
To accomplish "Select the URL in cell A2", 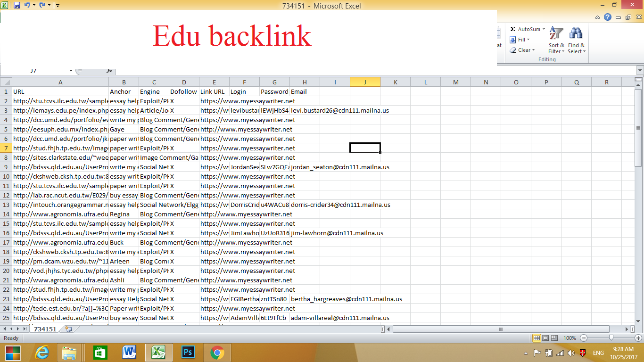I will click(60, 101).
